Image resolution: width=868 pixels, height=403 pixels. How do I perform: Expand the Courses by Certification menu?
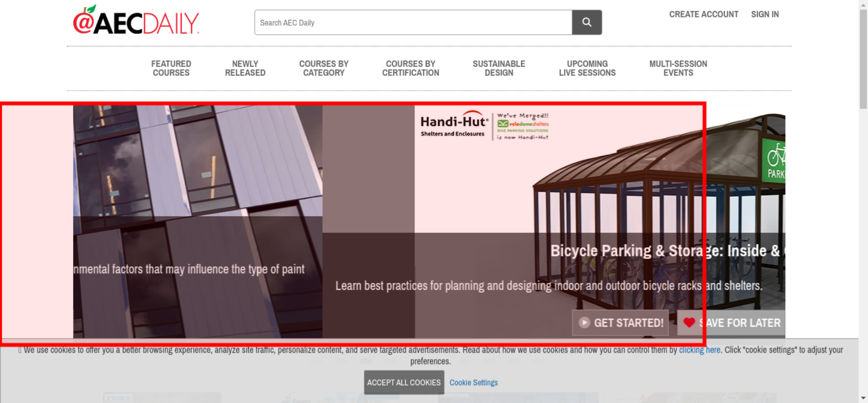tap(411, 69)
